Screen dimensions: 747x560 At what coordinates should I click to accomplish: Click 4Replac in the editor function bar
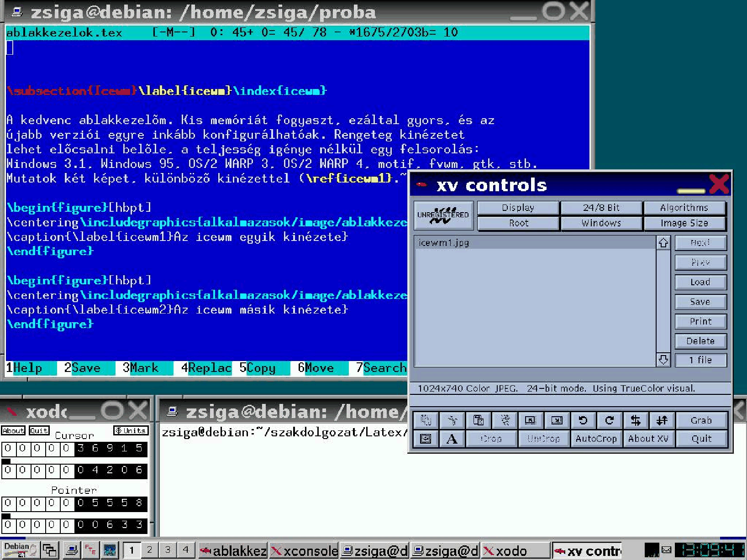tap(206, 368)
